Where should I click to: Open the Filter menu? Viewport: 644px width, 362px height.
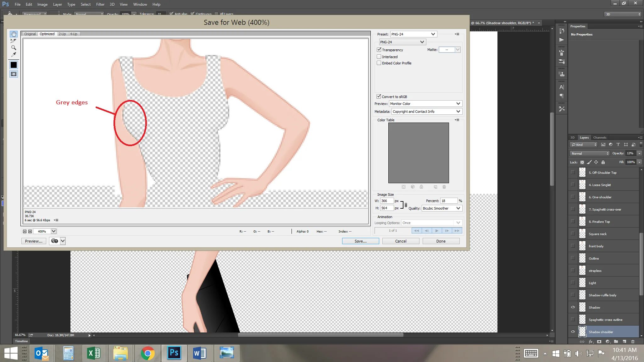pos(100,4)
